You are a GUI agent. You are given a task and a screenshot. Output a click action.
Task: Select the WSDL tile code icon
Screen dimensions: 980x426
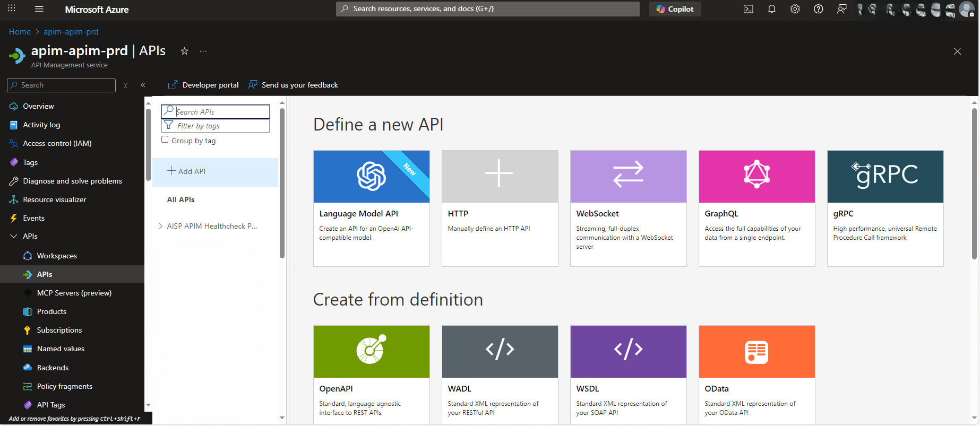pyautogui.click(x=629, y=350)
